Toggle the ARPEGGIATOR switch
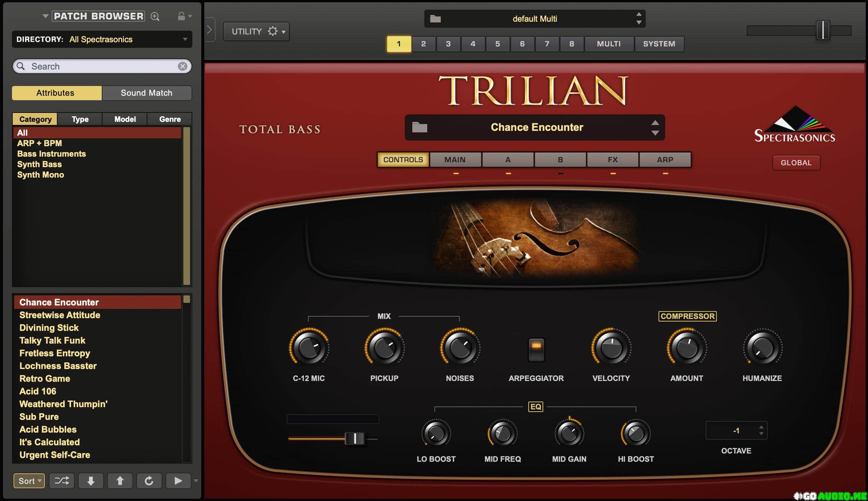The width and height of the screenshot is (868, 501). [x=536, y=350]
